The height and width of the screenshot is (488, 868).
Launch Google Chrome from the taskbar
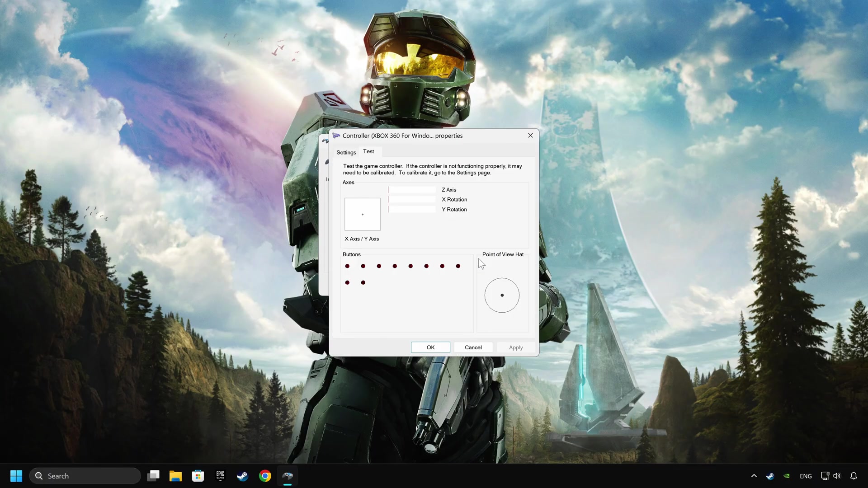click(x=265, y=476)
